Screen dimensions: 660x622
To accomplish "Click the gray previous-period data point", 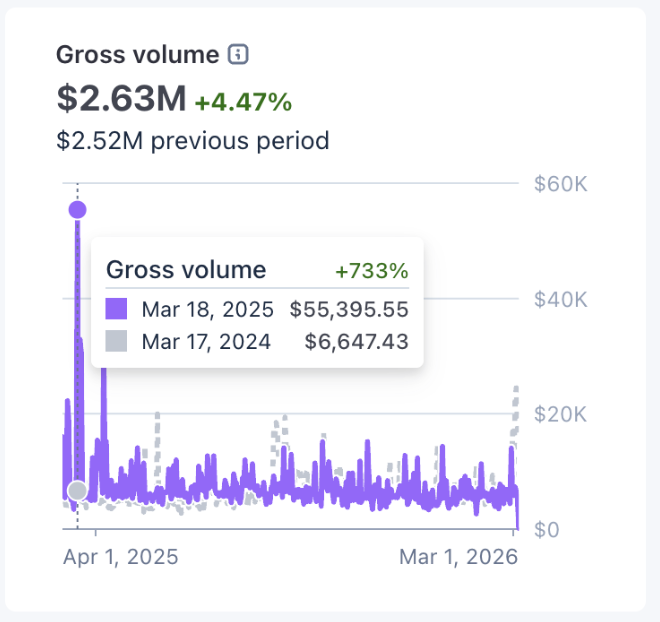I will pyautogui.click(x=77, y=490).
